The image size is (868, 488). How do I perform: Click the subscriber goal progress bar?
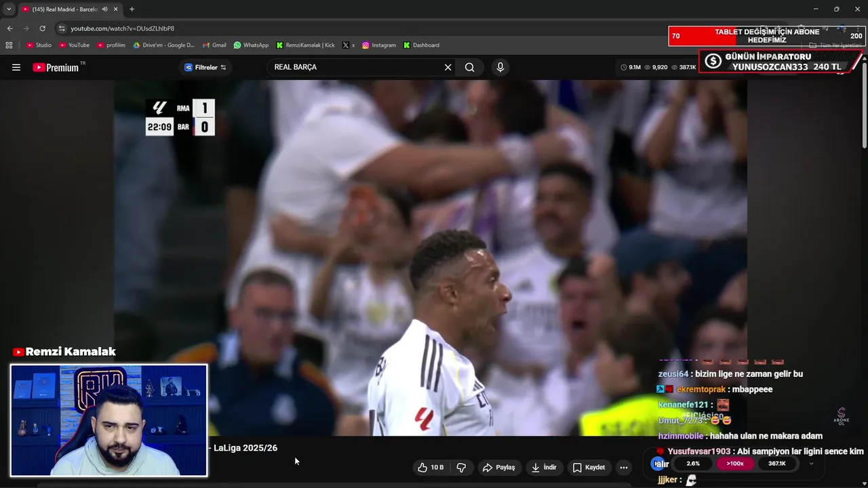point(766,36)
